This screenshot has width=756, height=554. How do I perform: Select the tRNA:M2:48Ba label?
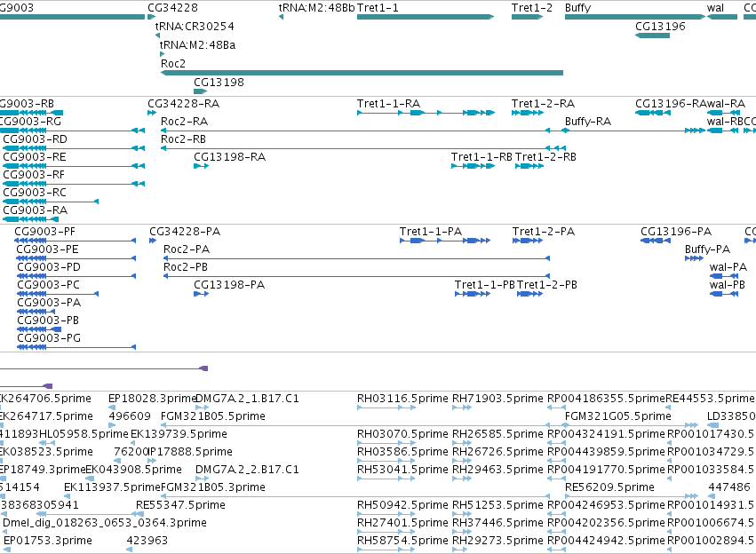tap(198, 45)
